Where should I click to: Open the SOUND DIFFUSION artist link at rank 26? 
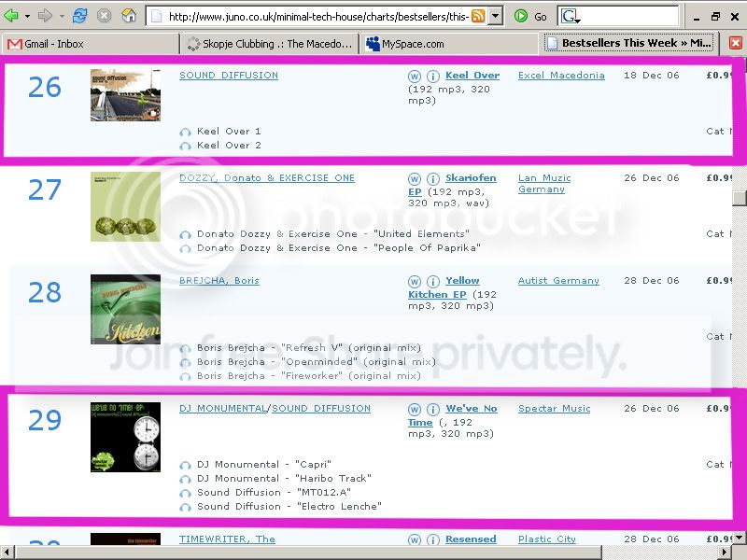228,76
